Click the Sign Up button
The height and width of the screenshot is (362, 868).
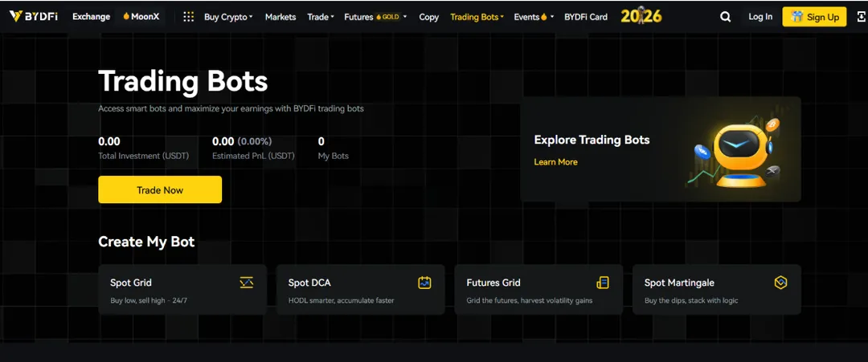pos(814,17)
